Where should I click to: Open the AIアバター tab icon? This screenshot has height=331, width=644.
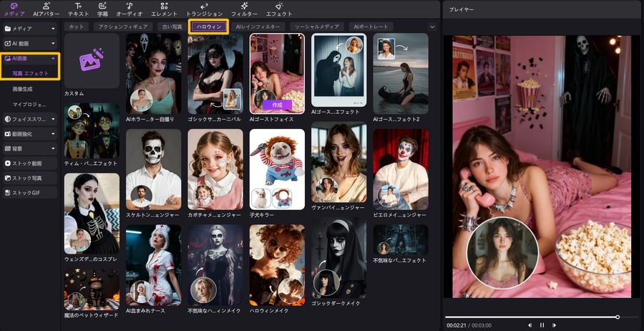pyautogui.click(x=47, y=6)
